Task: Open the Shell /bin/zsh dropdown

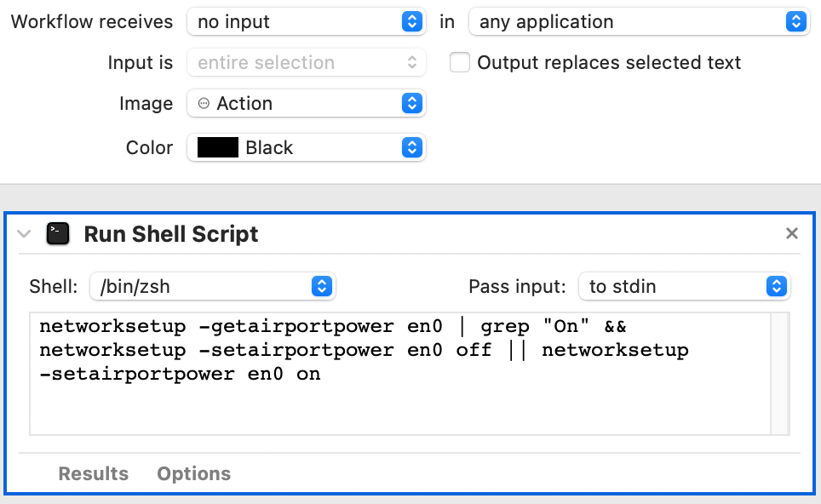Action: 212,287
